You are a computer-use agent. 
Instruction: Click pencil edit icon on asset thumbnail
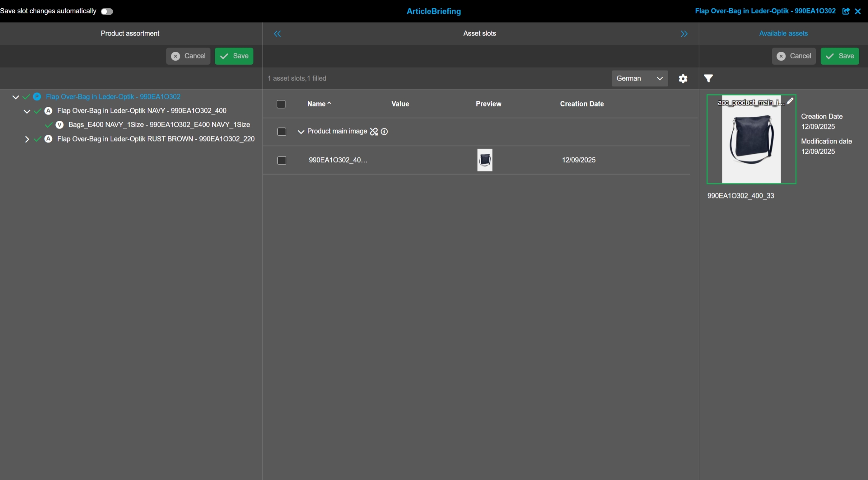[790, 101]
